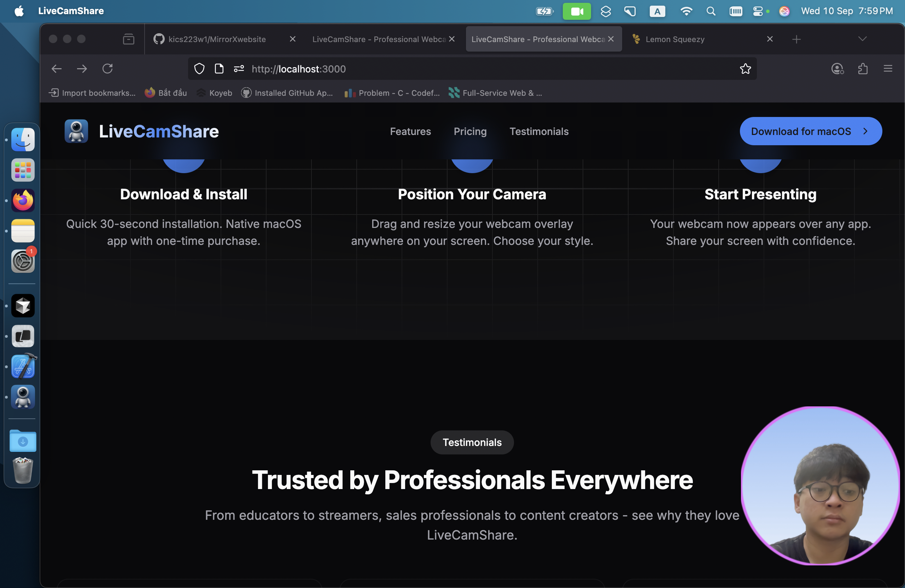Expand the list all tabs chevron
This screenshot has width=905, height=588.
pyautogui.click(x=863, y=39)
